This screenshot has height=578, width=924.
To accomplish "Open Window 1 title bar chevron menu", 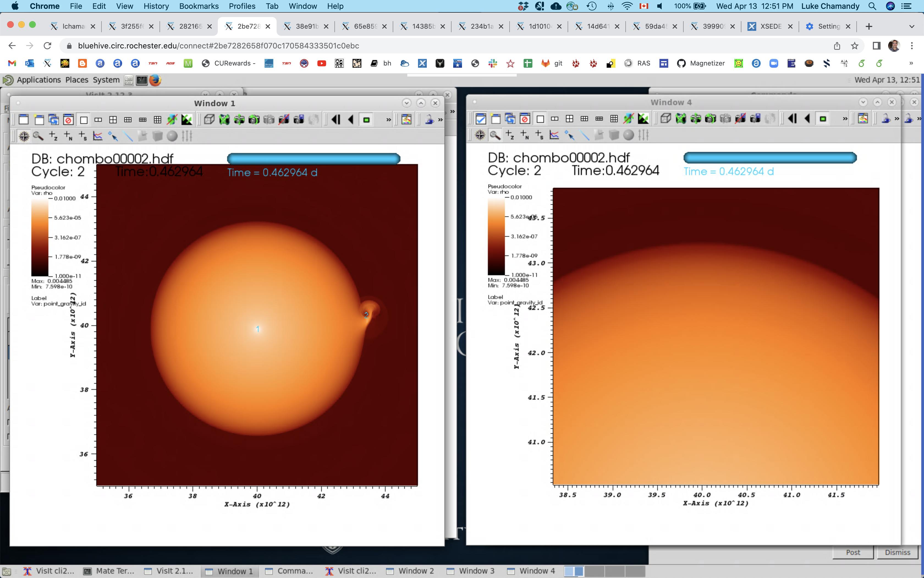I will click(x=406, y=103).
